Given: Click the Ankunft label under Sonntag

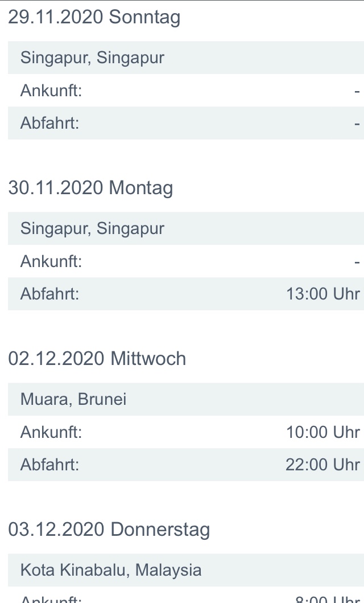Looking at the screenshot, I should point(51,91).
